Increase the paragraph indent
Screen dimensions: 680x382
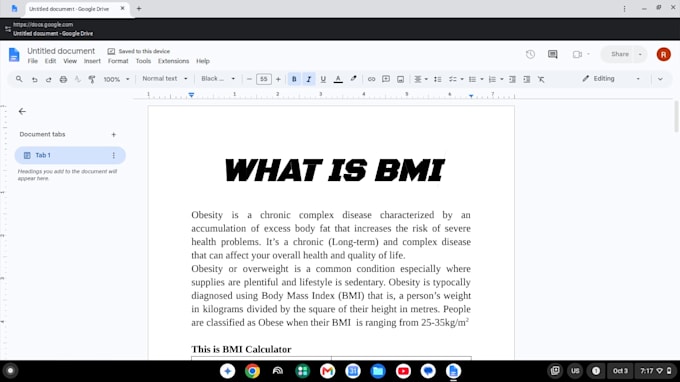(x=526, y=79)
